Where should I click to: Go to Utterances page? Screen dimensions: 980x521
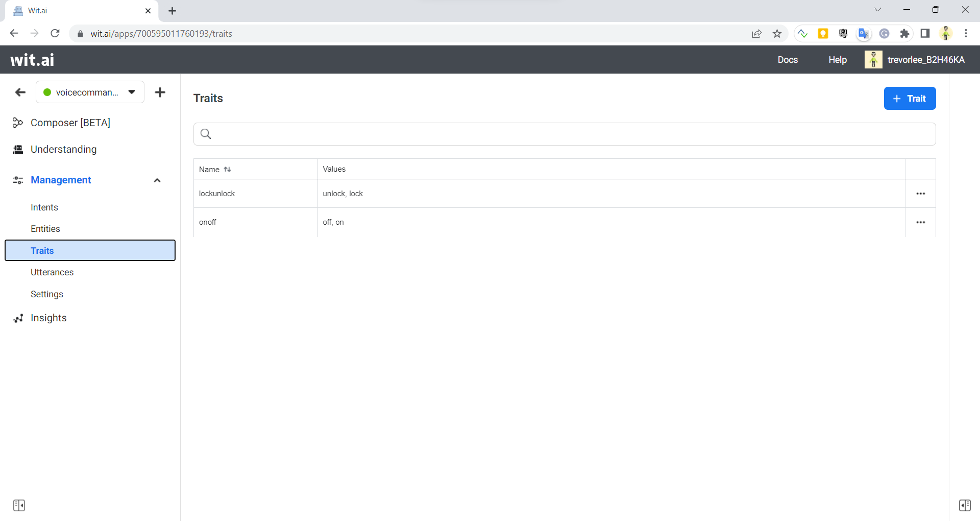(52, 272)
